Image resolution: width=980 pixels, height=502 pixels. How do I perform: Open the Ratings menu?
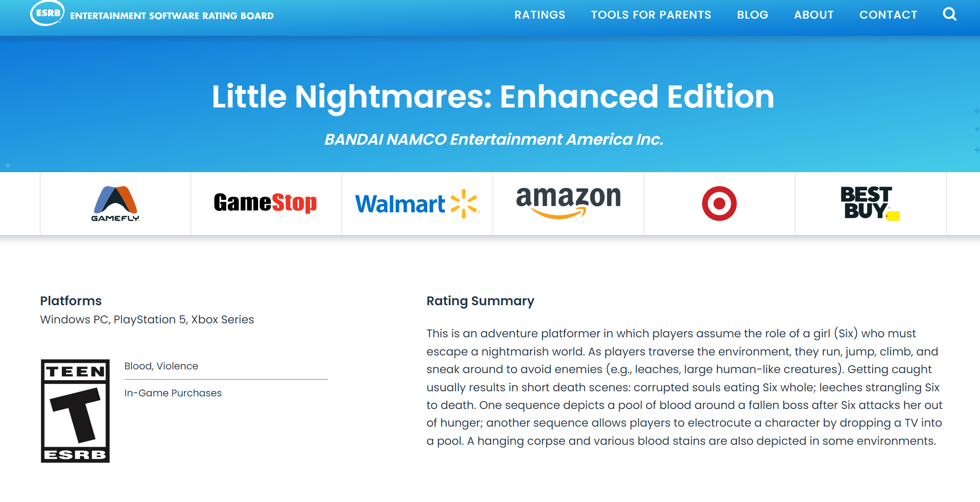tap(540, 15)
